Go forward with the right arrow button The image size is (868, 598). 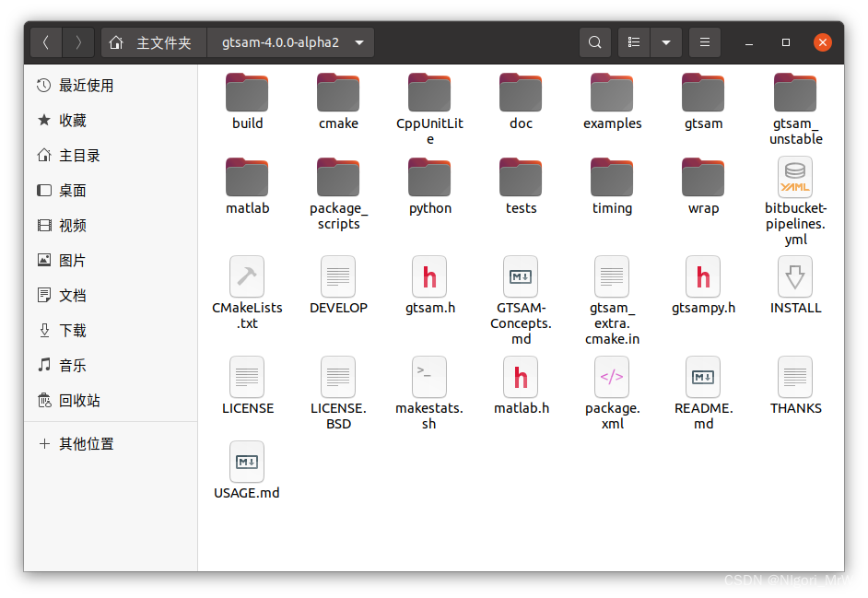coord(78,42)
